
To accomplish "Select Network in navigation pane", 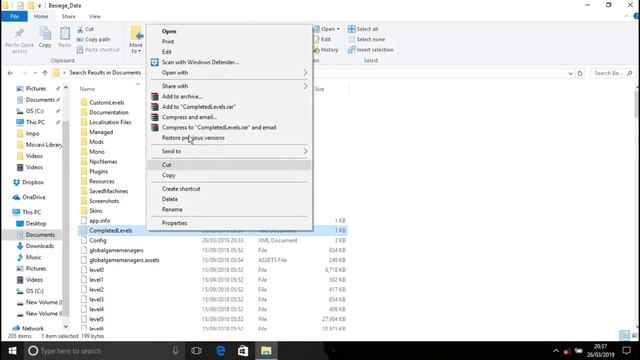I will [x=28, y=328].
